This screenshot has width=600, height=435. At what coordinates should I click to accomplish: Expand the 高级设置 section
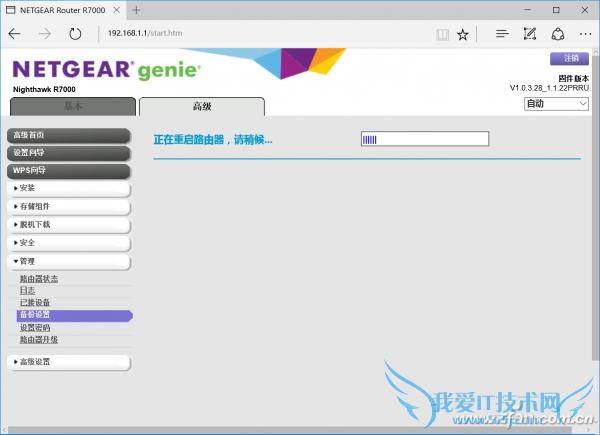pos(69,362)
